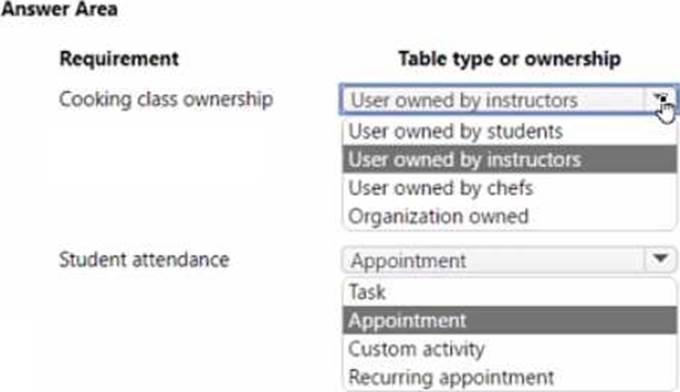Click the Cooking class ownership combo box field
680x392 pixels.
[508, 100]
